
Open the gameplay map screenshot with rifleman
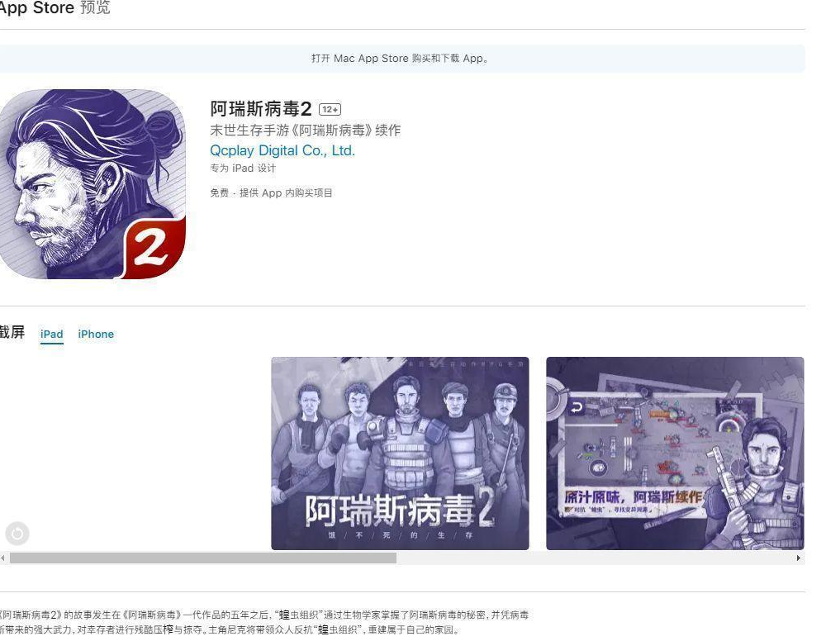(675, 453)
